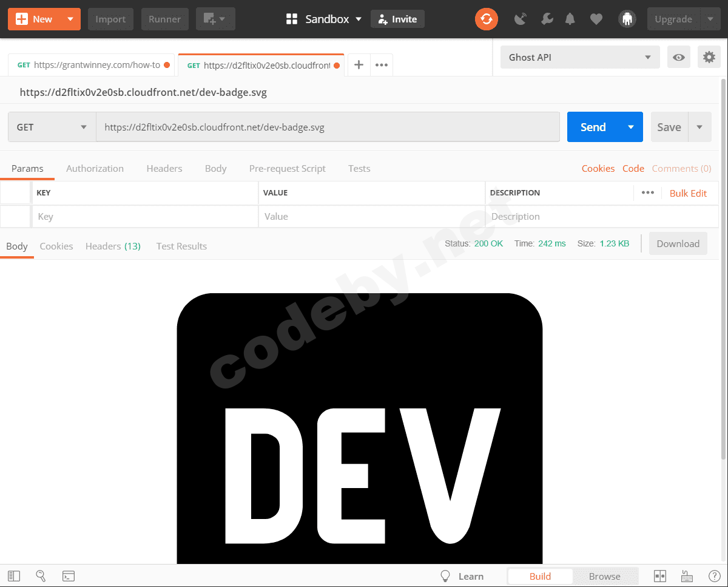The width and height of the screenshot is (728, 587).
Task: Select the request Body tab
Action: point(215,168)
